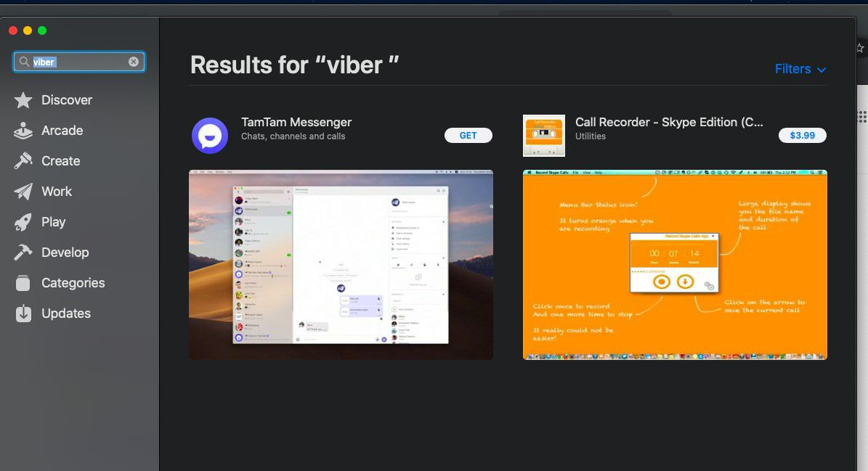
Task: Click the Updates download icon
Action: pos(23,313)
